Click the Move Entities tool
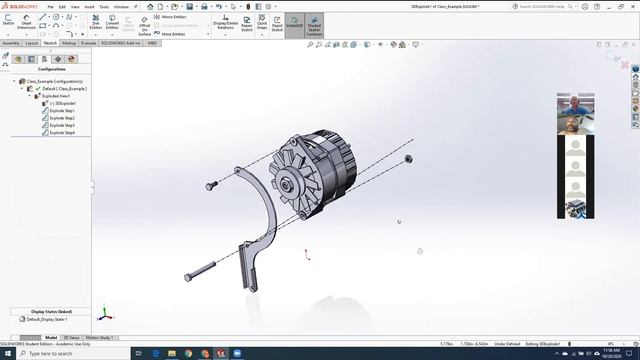640x360 pixels. click(x=170, y=34)
